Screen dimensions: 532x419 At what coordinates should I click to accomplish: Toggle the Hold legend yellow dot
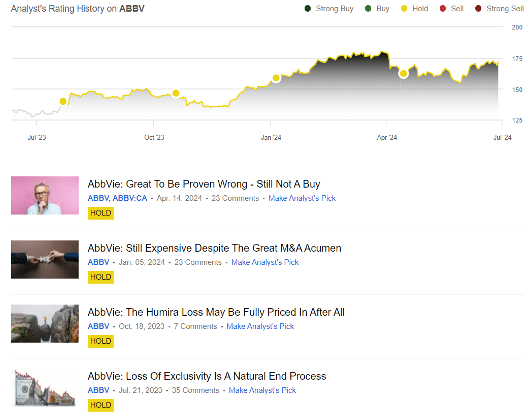(404, 9)
